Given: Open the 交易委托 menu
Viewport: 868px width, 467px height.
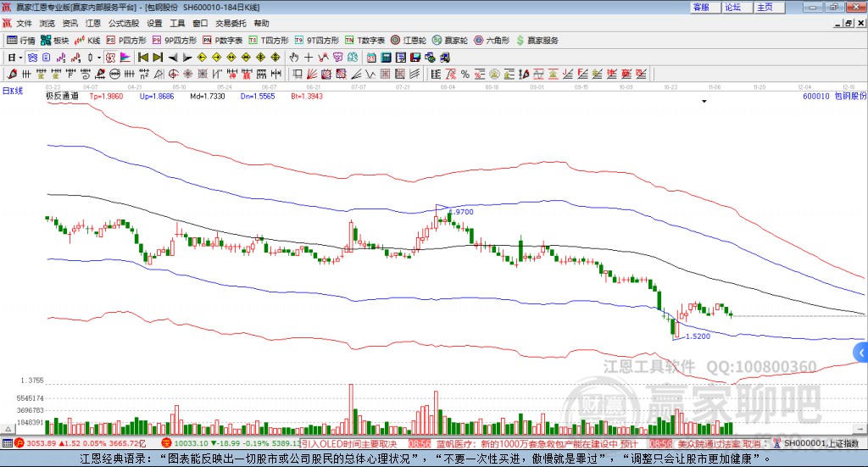Looking at the screenshot, I should coord(230,24).
